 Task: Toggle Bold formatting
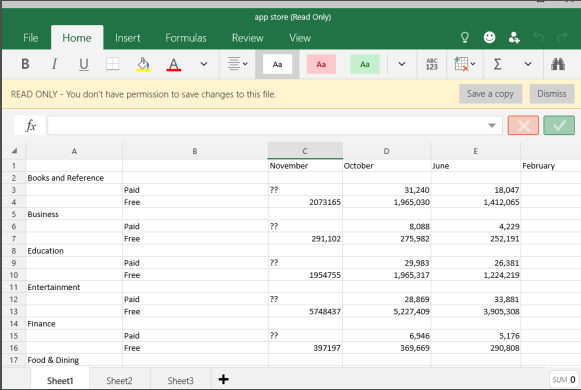coord(25,64)
